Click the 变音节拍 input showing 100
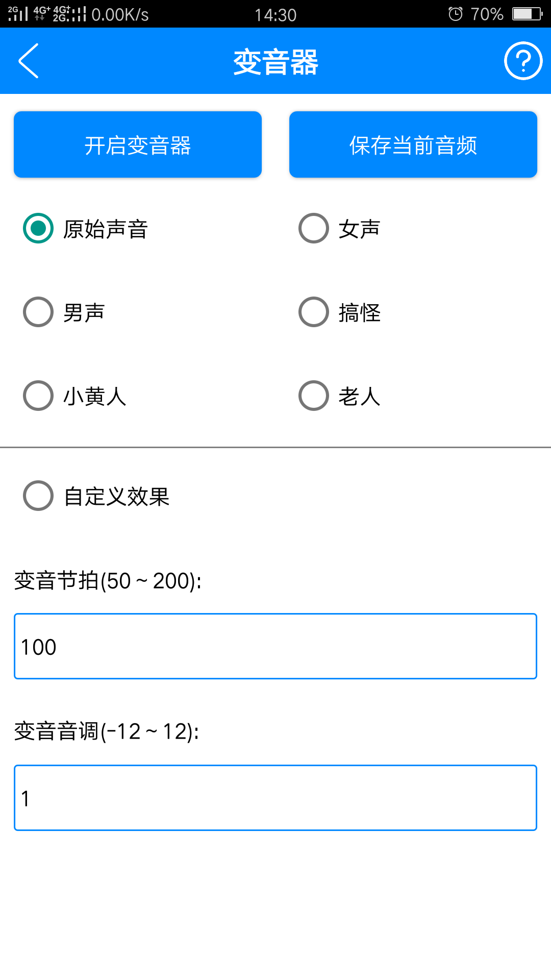This screenshot has height=980, width=551. click(x=275, y=646)
